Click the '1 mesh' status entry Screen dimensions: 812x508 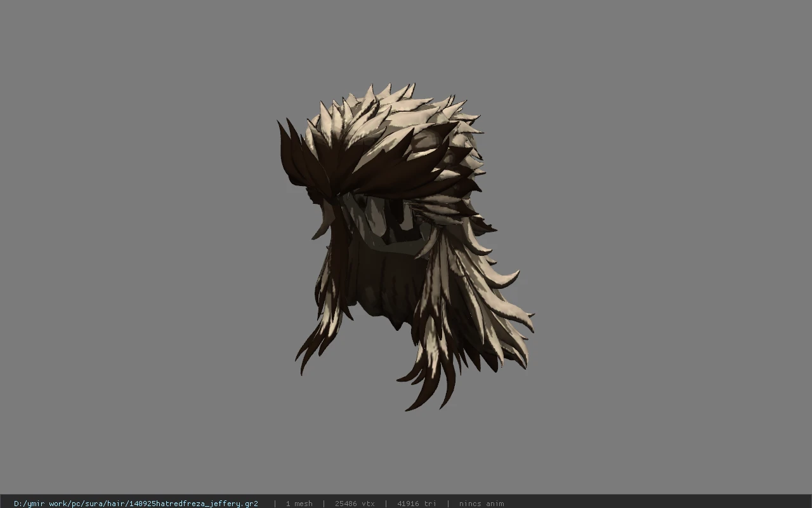299,504
